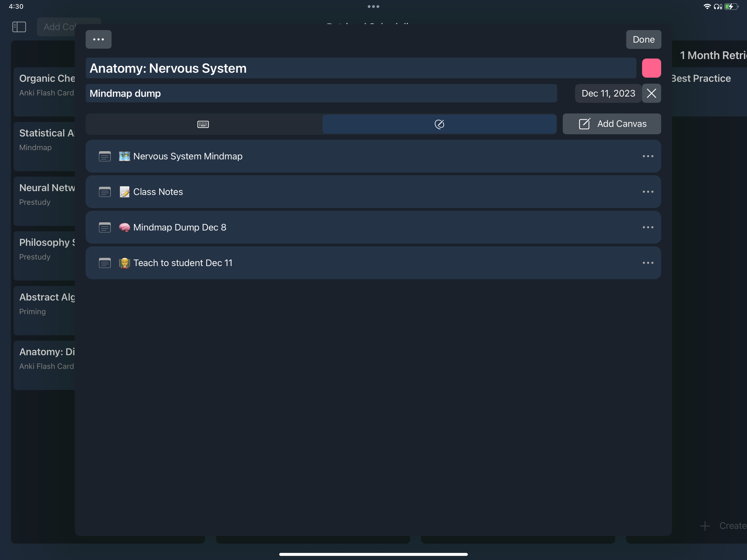This screenshot has width=747, height=560.
Task: Open more options for Class Notes
Action: tap(648, 192)
